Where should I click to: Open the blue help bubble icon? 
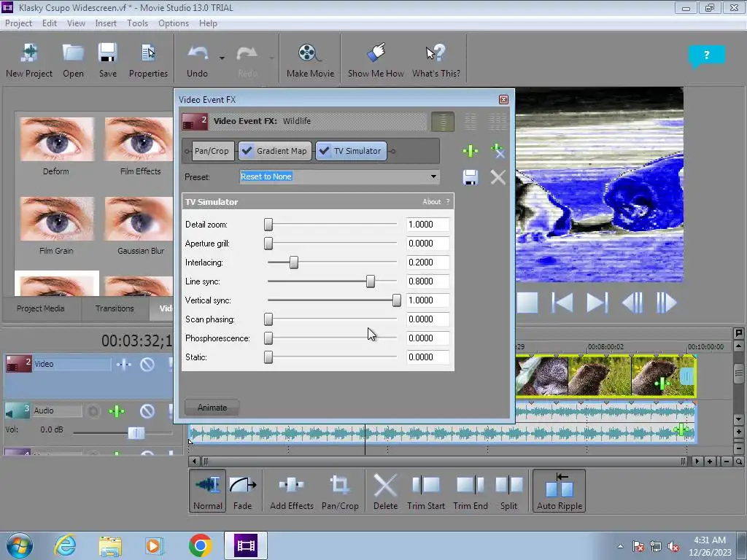click(706, 55)
